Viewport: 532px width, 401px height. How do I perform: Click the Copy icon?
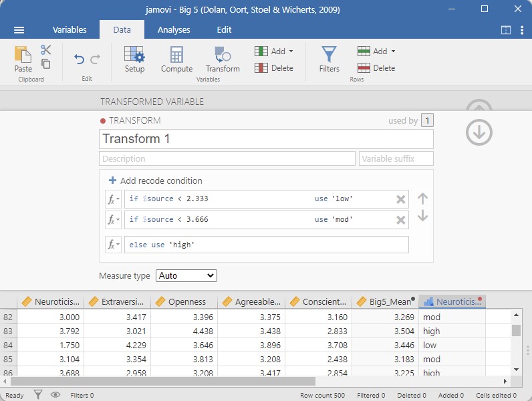[x=46, y=63]
